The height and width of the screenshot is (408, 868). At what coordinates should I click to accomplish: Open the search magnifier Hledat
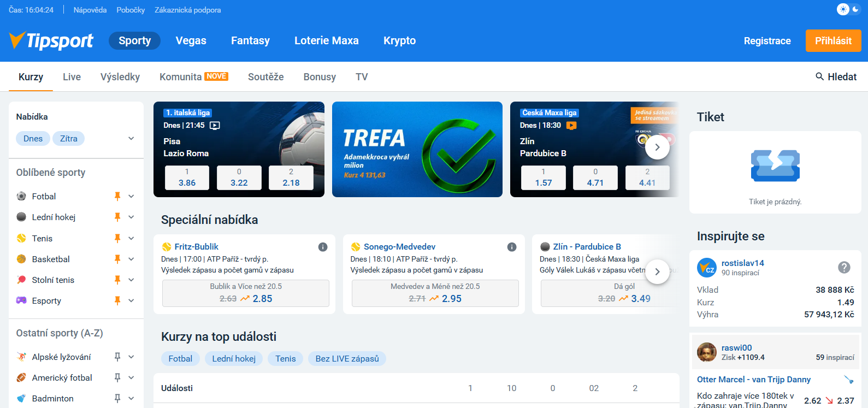pyautogui.click(x=836, y=77)
